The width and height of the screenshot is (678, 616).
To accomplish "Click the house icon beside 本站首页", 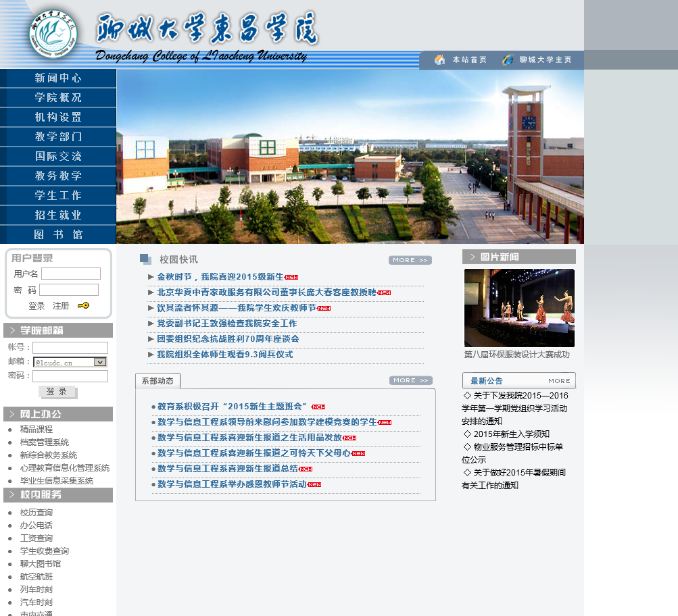I will tap(440, 59).
